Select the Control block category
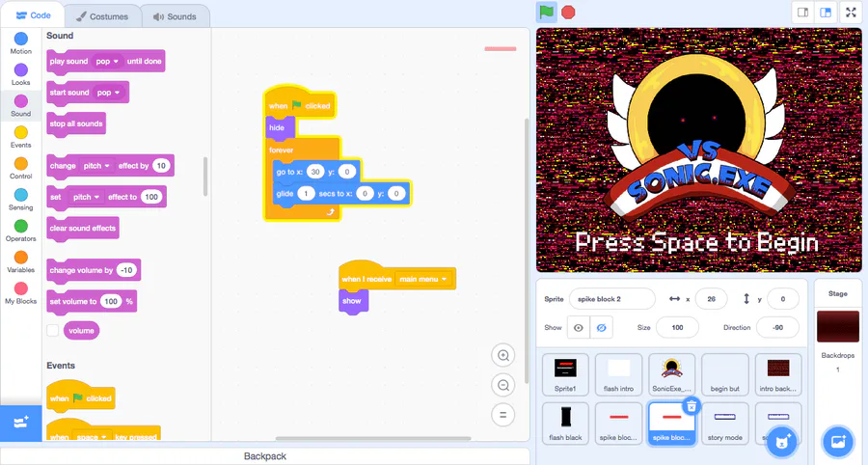Image resolution: width=868 pixels, height=465 pixels. click(21, 168)
